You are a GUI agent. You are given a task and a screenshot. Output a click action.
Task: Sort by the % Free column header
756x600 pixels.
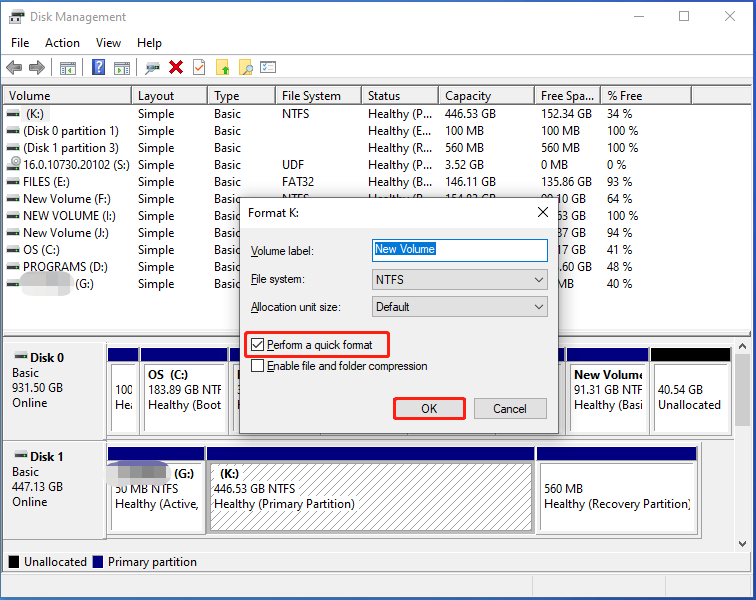point(646,95)
